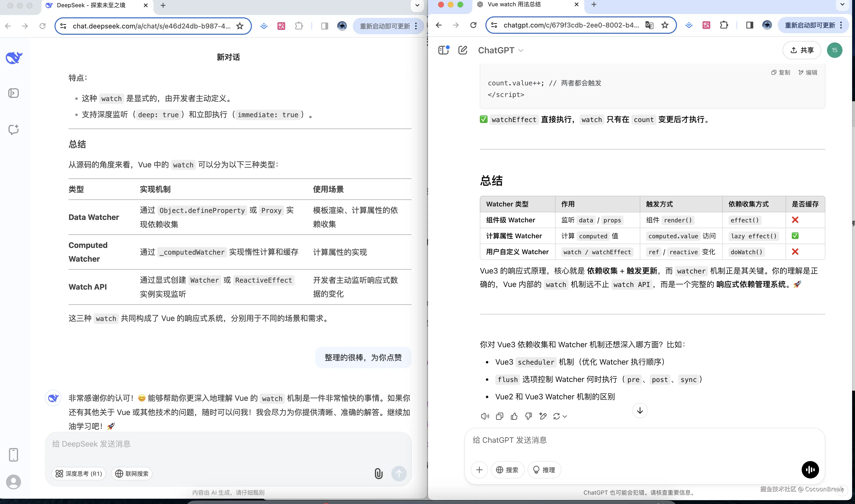This screenshot has width=855, height=504.
Task: Switch to the Vue watch 用法总结 tab
Action: tap(514, 4)
